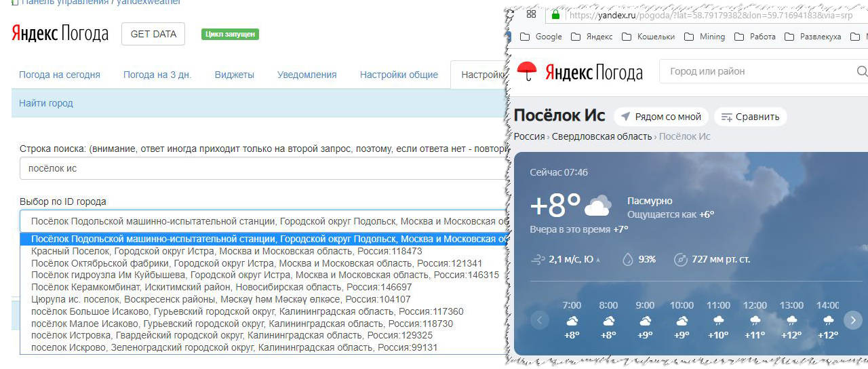Click the +8° current temperature
The width and height of the screenshot is (868, 369).
click(x=555, y=204)
